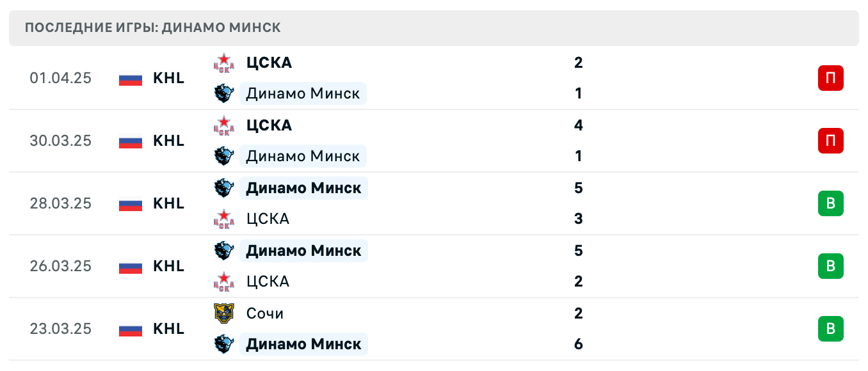
Task: Click Dinamo Minsk logo in 28.03.25 match
Action: [224, 188]
